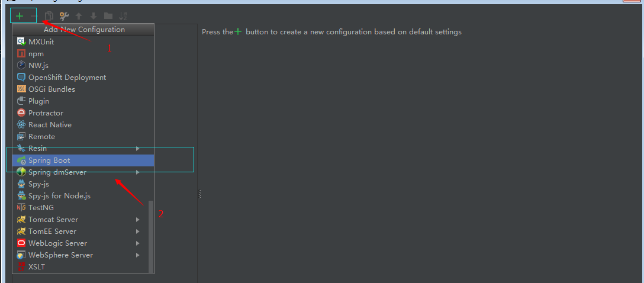Expand the Spring dmServer submenu arrow
Screen dimensions: 644x283
point(138,172)
